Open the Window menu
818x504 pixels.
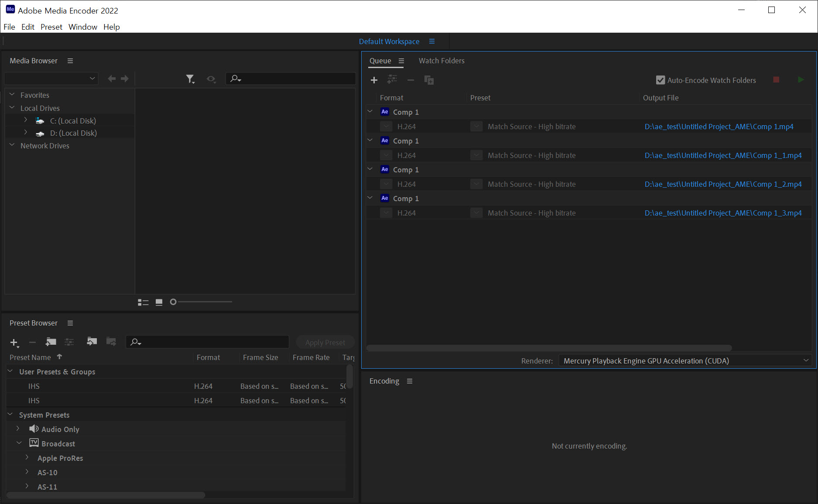(x=83, y=27)
